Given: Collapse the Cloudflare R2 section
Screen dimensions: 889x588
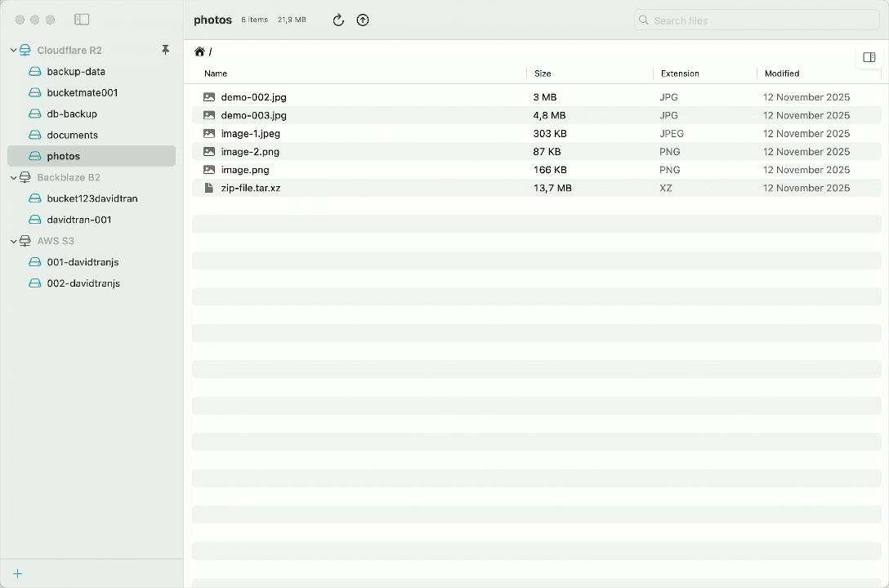Looking at the screenshot, I should 12,50.
